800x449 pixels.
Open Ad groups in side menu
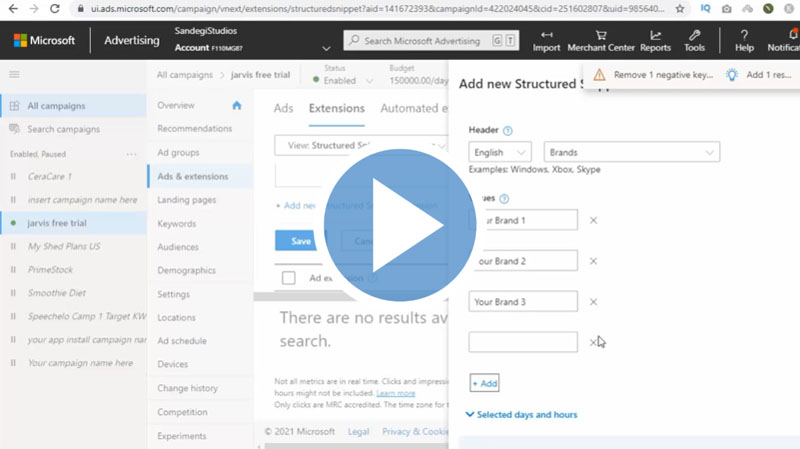coord(178,153)
